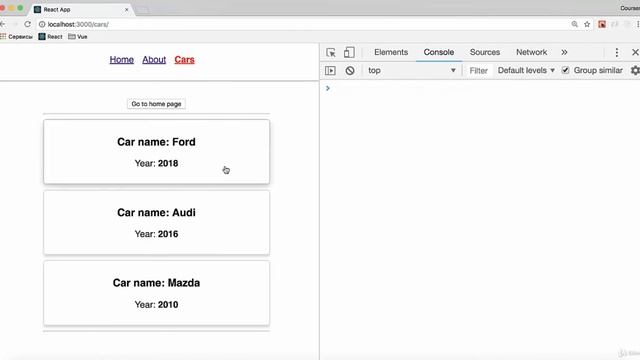Open console settings gear icon
640x360 pixels.
(x=635, y=70)
